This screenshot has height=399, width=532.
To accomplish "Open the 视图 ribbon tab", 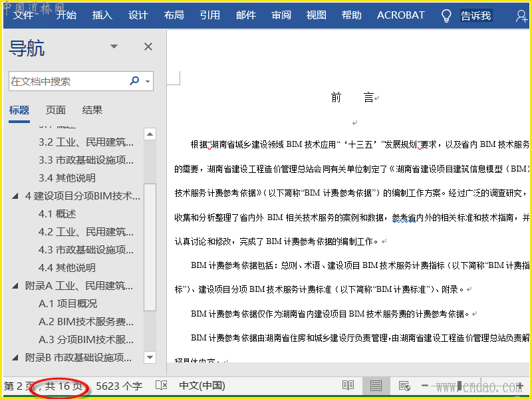I will pyautogui.click(x=317, y=15).
